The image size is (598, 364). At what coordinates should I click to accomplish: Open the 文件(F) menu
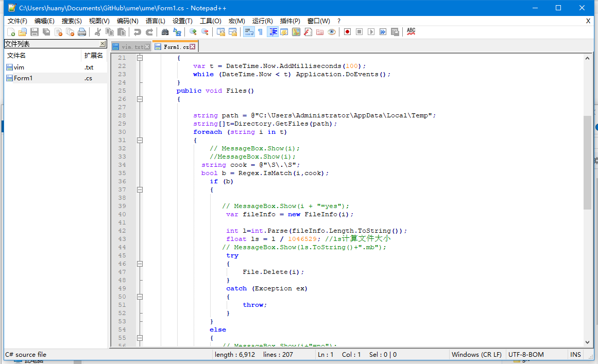[x=17, y=21]
